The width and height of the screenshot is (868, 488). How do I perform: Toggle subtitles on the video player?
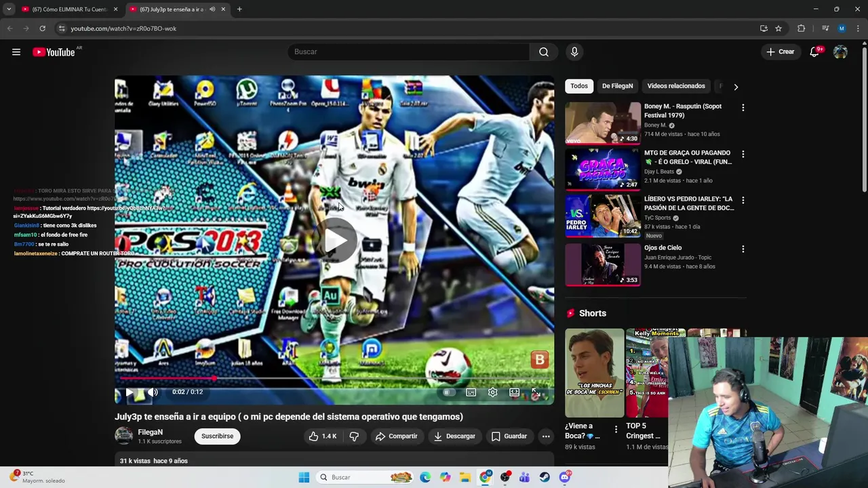pos(471,392)
